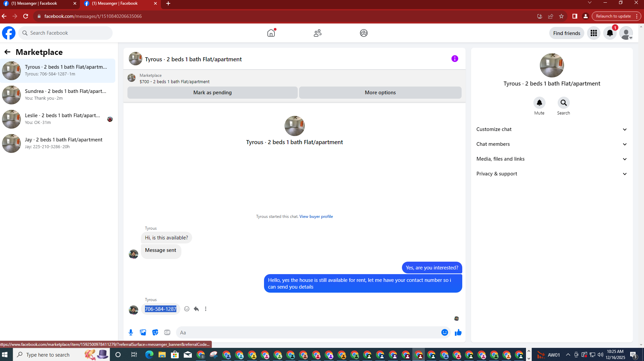
Task: Go to Home feed icon
Action: tap(271, 33)
